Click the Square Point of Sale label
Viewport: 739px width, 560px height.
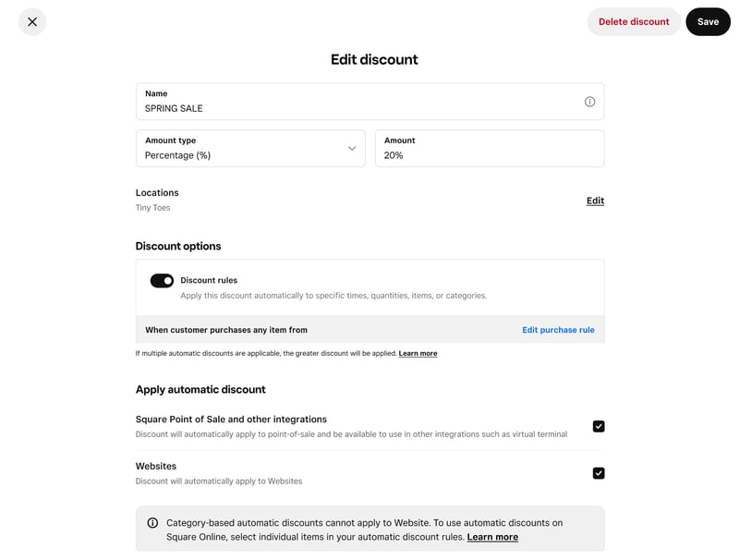click(x=231, y=420)
